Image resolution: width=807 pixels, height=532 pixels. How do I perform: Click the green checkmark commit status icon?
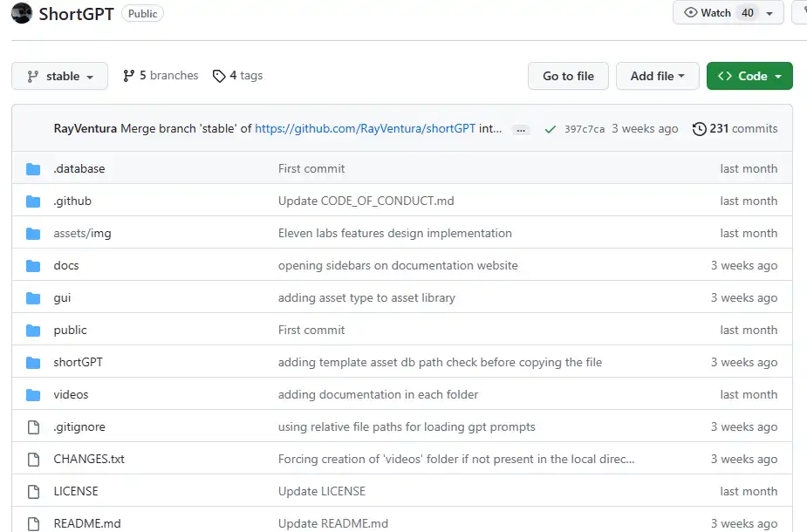point(551,129)
